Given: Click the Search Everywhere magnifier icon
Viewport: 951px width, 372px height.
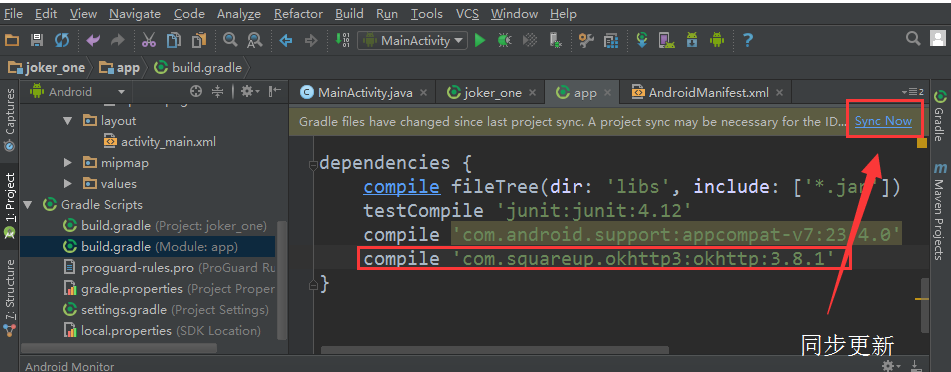Looking at the screenshot, I should coord(913,39).
